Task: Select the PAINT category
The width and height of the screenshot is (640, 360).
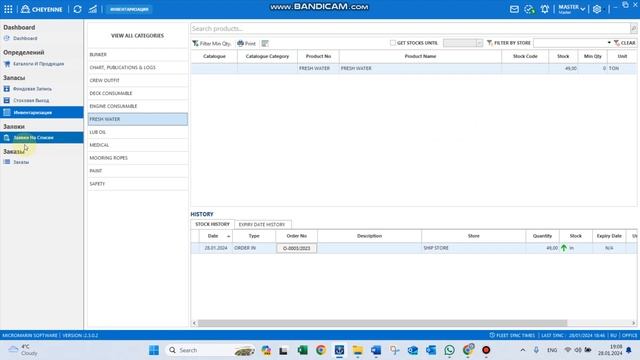Action: [x=138, y=171]
